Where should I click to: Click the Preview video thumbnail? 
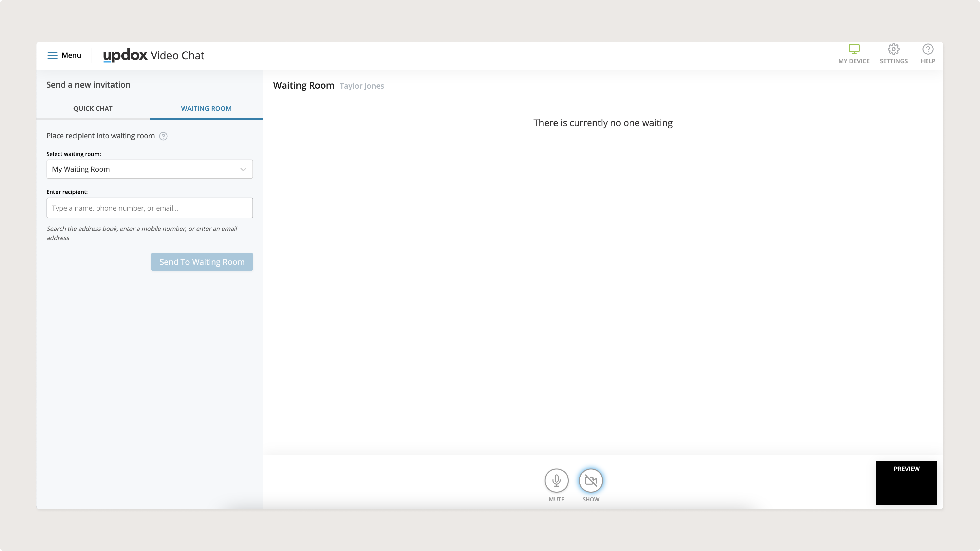click(906, 483)
